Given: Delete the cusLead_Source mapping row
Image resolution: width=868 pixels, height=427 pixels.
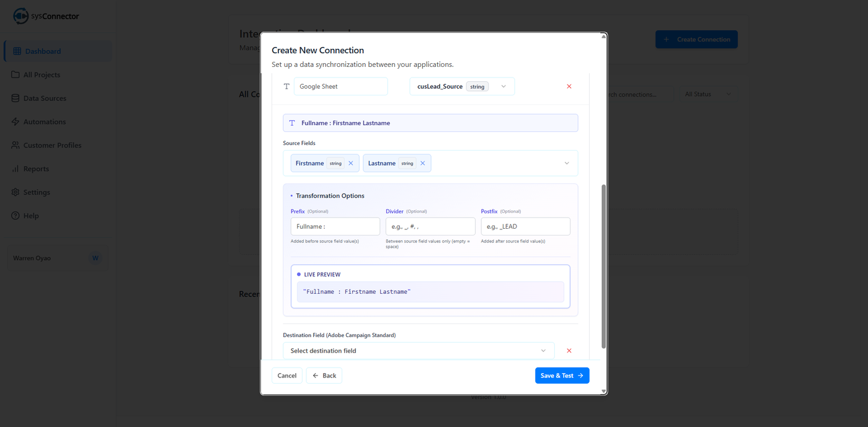Looking at the screenshot, I should point(569,87).
